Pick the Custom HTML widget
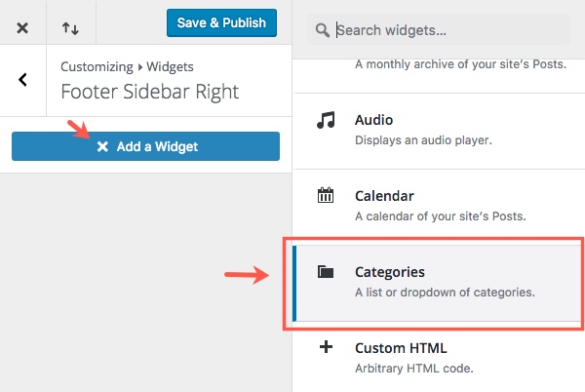This screenshot has height=392, width=585. (401, 348)
